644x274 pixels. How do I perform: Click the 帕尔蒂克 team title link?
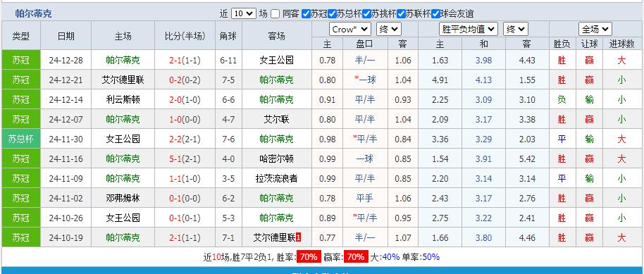click(x=34, y=13)
